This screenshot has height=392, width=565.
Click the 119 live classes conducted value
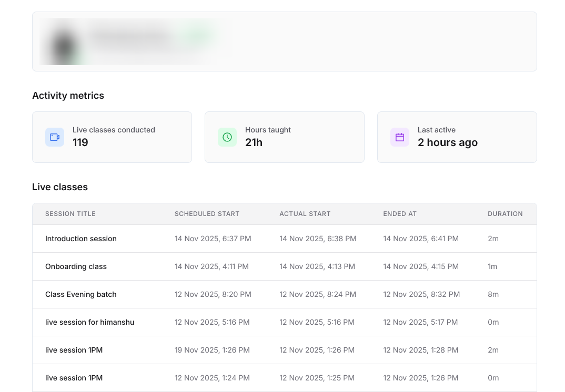[x=80, y=142]
